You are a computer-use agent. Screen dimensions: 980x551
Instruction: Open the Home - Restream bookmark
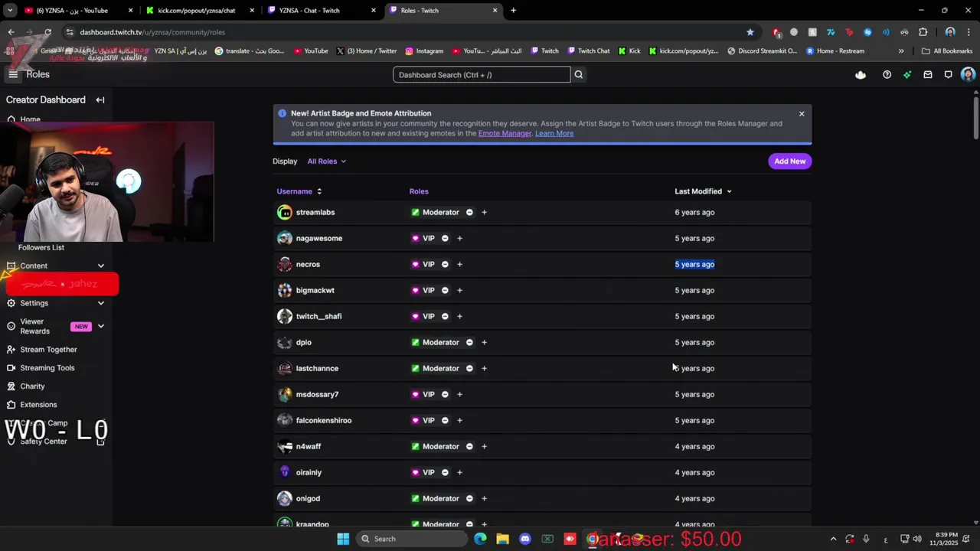tap(835, 51)
